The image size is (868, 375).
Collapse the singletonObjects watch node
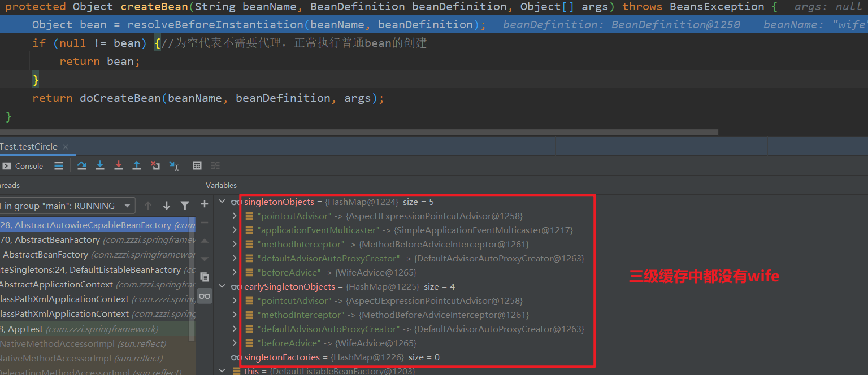point(222,202)
